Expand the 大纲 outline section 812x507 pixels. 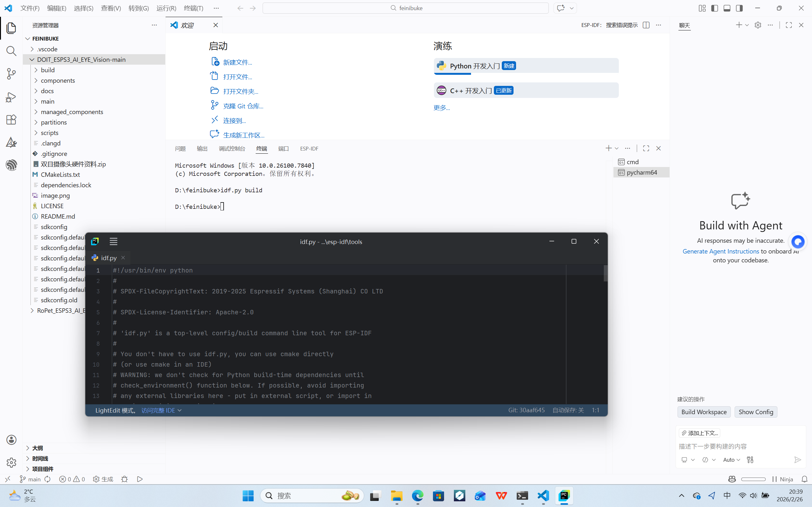click(x=37, y=448)
